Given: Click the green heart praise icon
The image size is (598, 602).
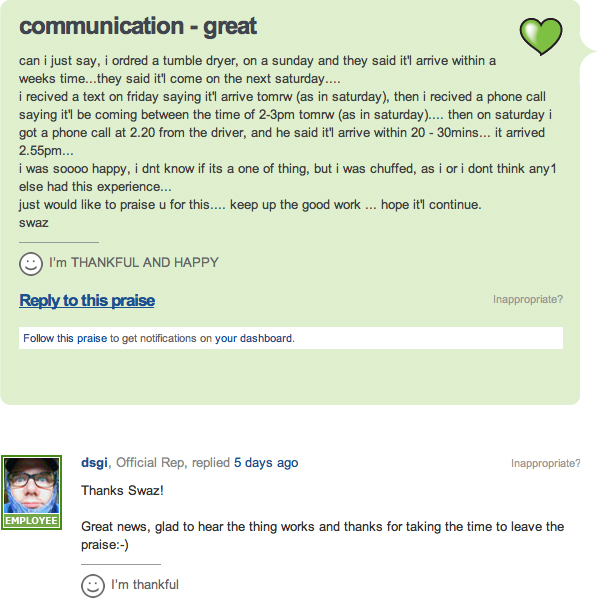Looking at the screenshot, I should pyautogui.click(x=541, y=36).
